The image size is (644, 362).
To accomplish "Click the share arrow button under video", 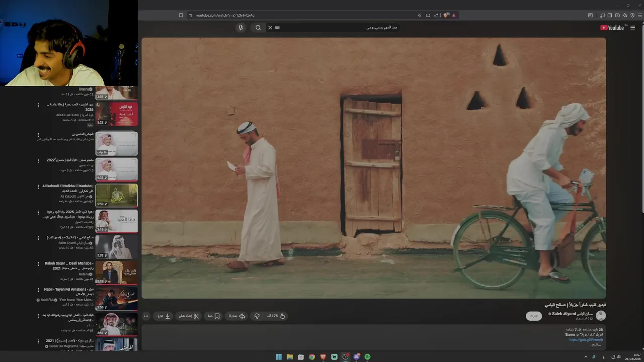I will coord(237,316).
